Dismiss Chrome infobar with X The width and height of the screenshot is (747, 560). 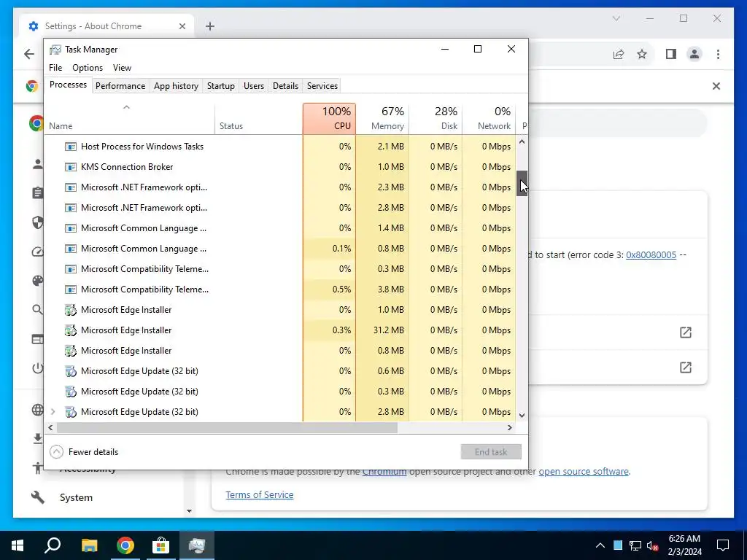716,86
